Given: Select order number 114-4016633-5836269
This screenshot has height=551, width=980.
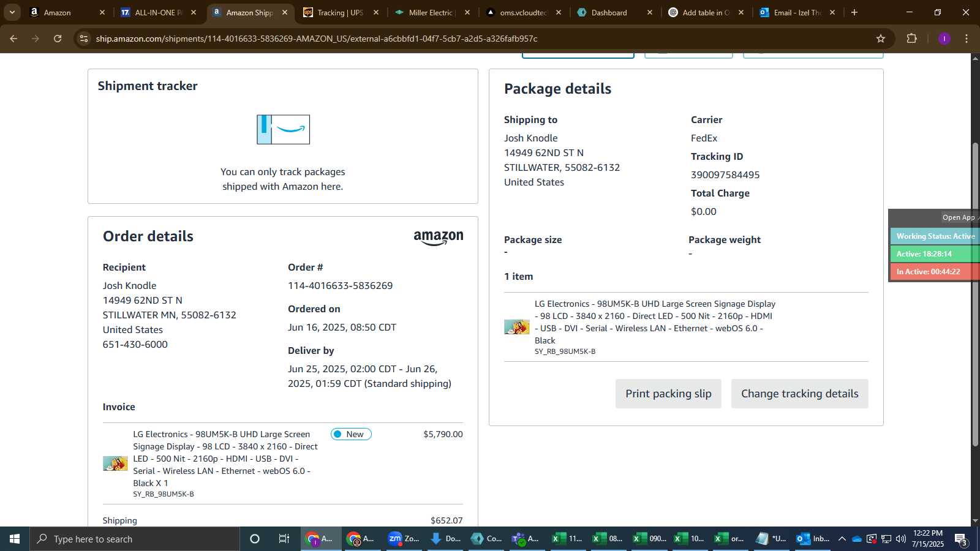Looking at the screenshot, I should (341, 286).
